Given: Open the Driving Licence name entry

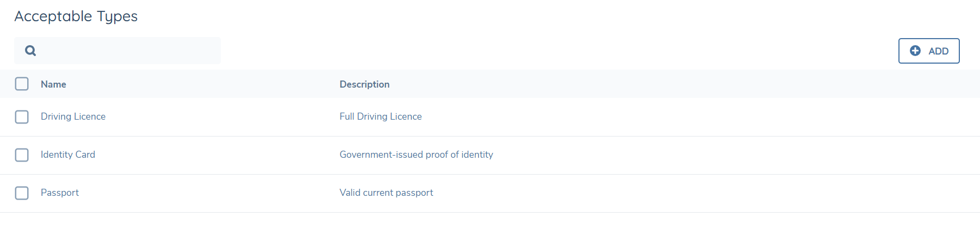Looking at the screenshot, I should (x=73, y=116).
